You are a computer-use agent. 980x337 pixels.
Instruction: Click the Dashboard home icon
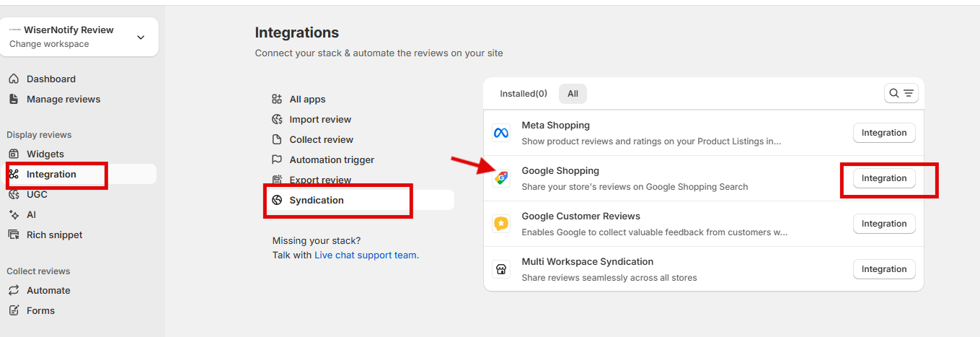[14, 79]
